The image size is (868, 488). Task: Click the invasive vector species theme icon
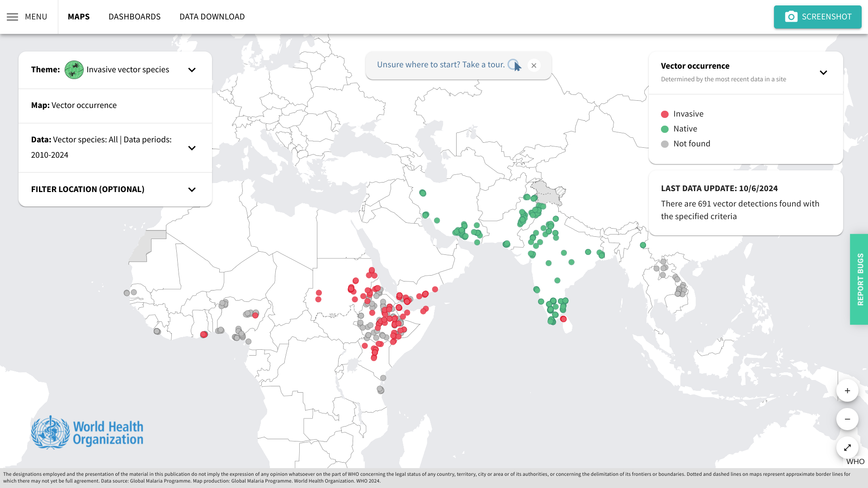74,70
